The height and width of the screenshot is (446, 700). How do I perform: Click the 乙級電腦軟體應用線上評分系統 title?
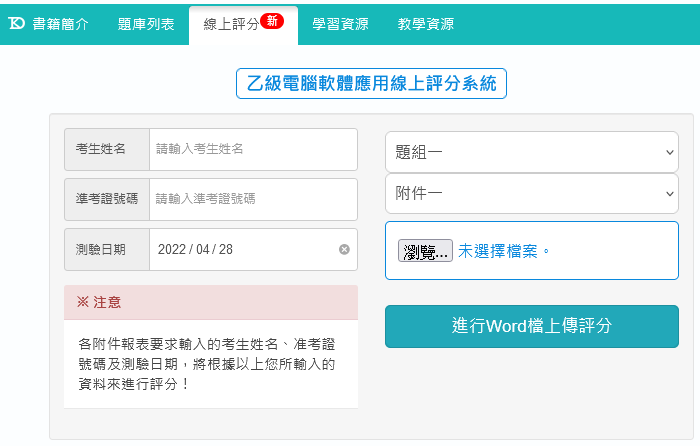tap(371, 84)
